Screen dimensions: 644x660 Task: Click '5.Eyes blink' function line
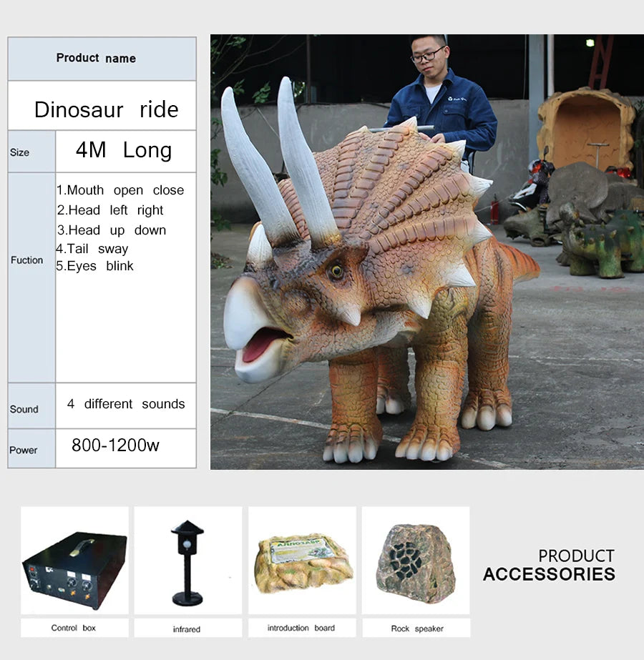point(94,266)
